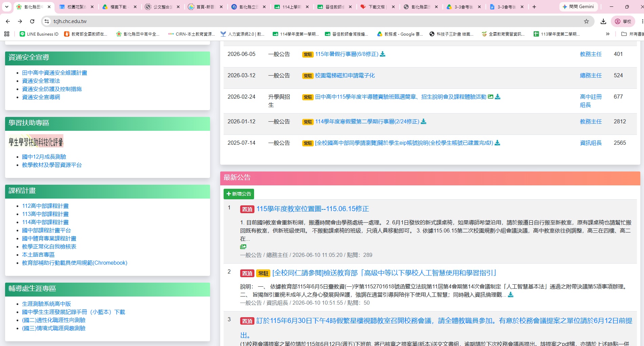Screen dimensions: 644x346
Task: Download attachment of 人工智慧使用和學習指引 post
Action: pyautogui.click(x=511, y=295)
